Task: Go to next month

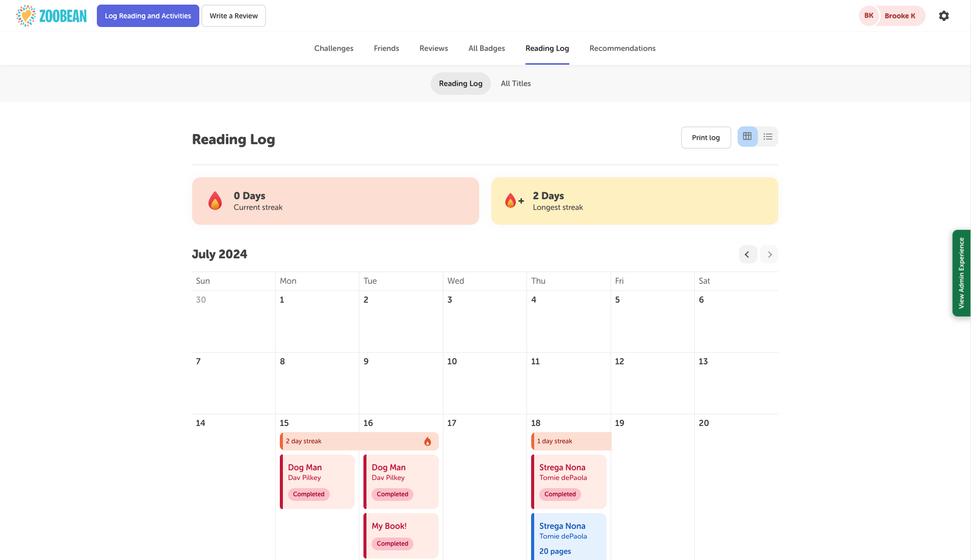Action: [769, 254]
